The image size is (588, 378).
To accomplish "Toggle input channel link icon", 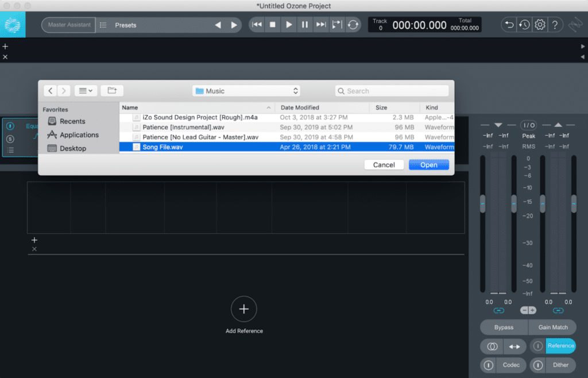I will (499, 310).
